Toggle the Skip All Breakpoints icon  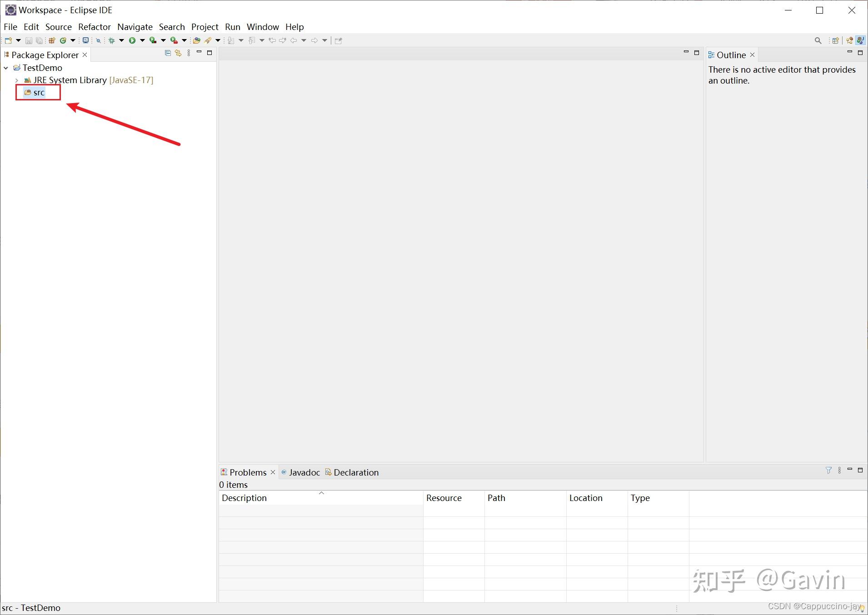pos(98,40)
